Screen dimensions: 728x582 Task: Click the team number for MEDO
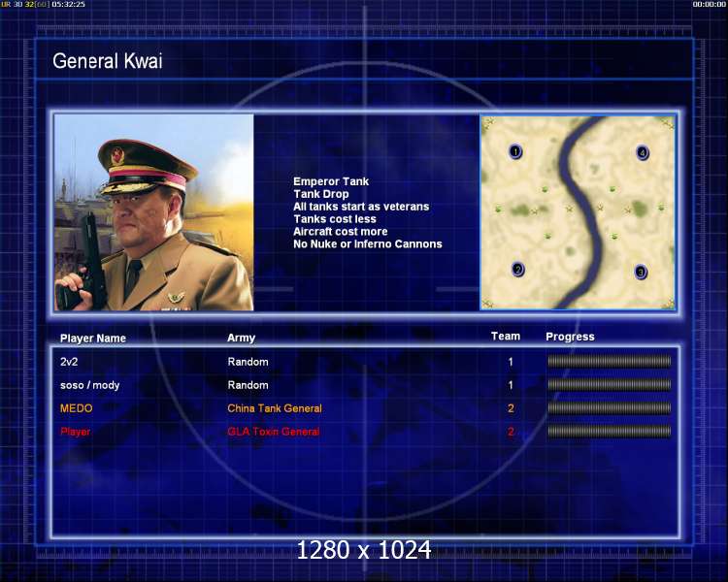511,408
